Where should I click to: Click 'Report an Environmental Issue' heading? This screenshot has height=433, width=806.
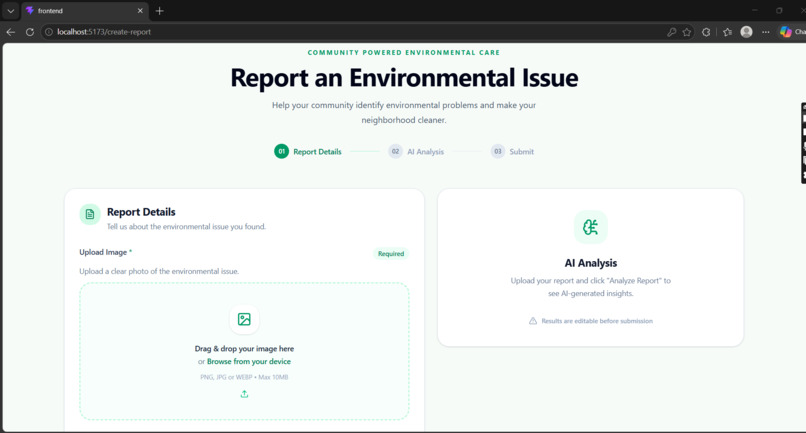[x=404, y=78]
